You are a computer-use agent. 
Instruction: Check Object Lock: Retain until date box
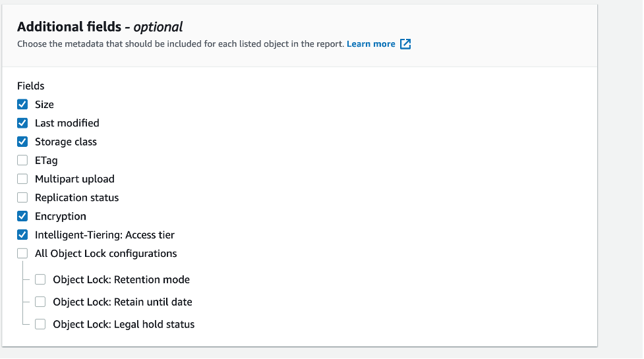pos(40,302)
